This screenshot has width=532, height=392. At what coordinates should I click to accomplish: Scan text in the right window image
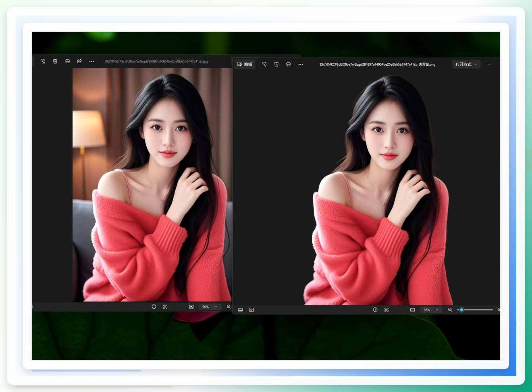click(387, 310)
